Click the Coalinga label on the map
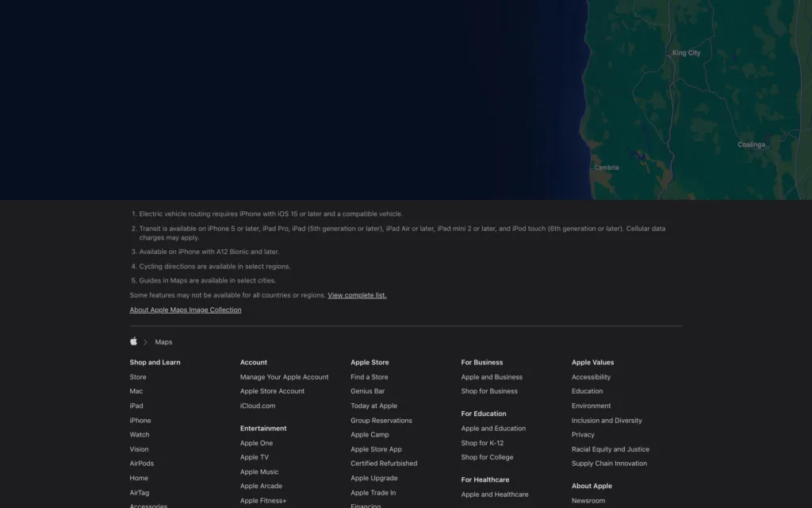 pyautogui.click(x=751, y=144)
